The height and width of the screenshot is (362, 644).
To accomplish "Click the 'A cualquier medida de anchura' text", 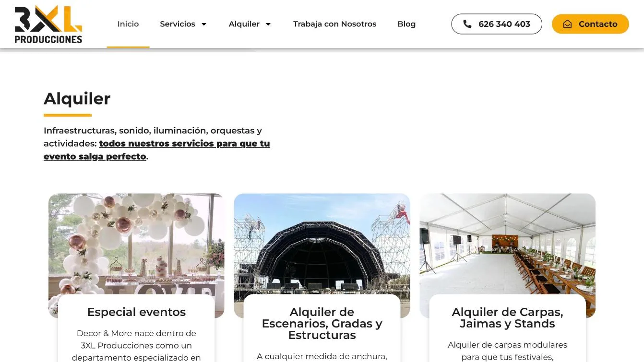I will [x=322, y=357].
